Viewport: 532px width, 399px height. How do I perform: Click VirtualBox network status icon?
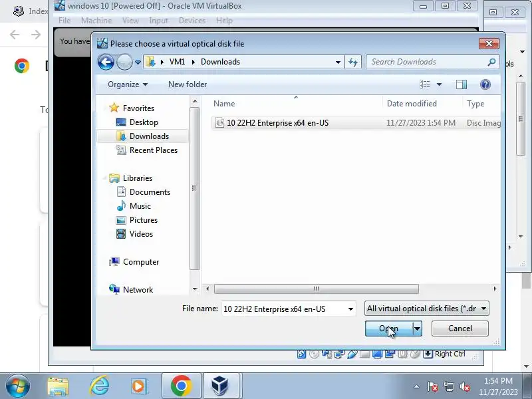(x=339, y=354)
